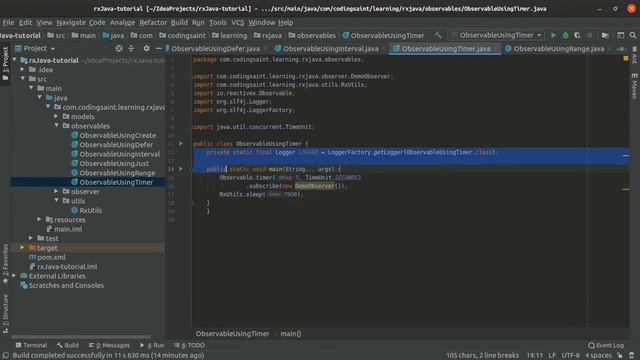Show recent tabs list icon
The height and width of the screenshot is (360, 640).
621,49
